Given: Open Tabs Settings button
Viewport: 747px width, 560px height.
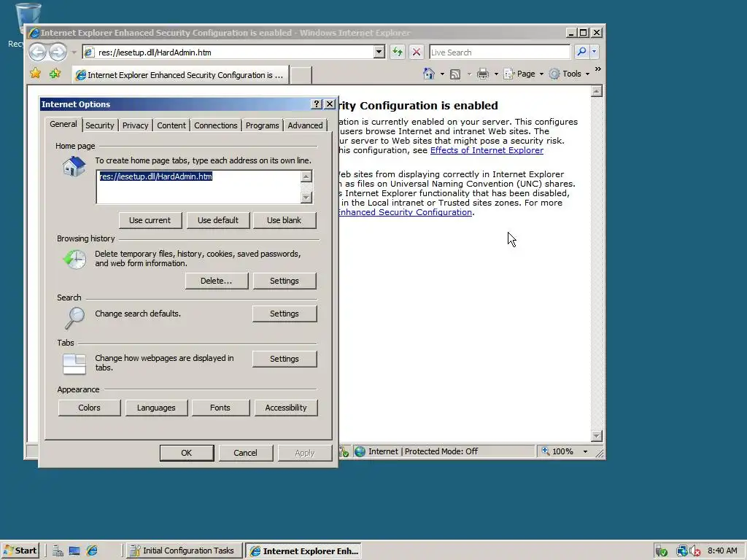Looking at the screenshot, I should pyautogui.click(x=285, y=359).
